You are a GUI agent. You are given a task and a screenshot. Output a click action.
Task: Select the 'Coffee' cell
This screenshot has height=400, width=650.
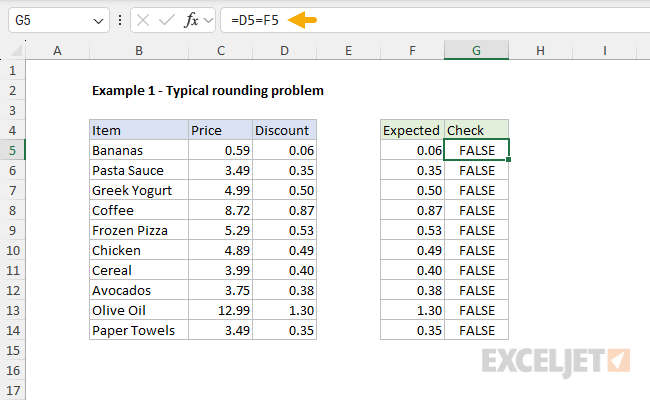[x=139, y=210]
